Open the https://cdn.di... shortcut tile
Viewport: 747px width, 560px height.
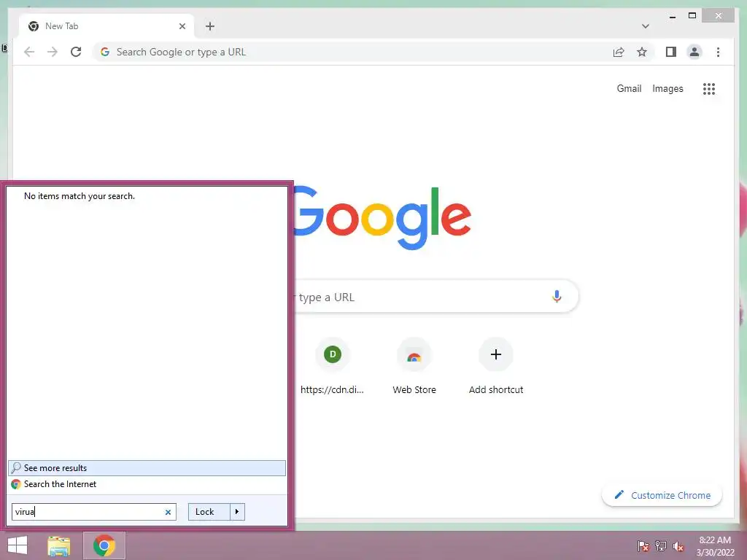(x=333, y=367)
